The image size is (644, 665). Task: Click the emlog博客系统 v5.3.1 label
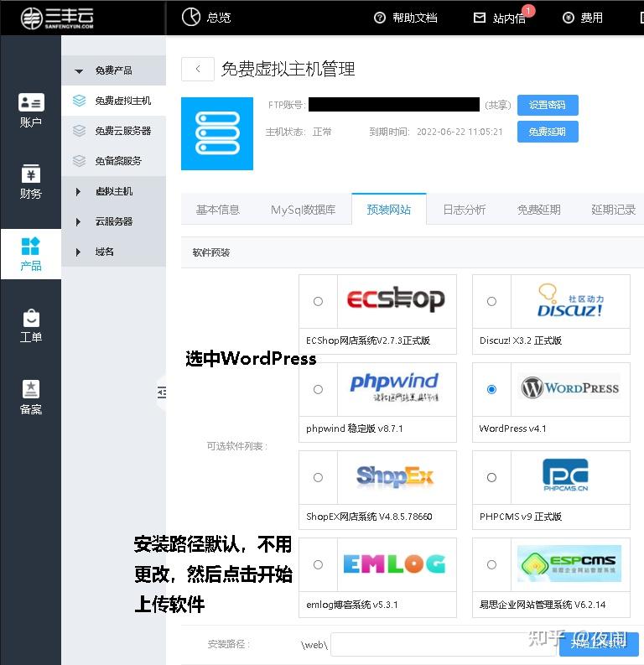point(352,605)
